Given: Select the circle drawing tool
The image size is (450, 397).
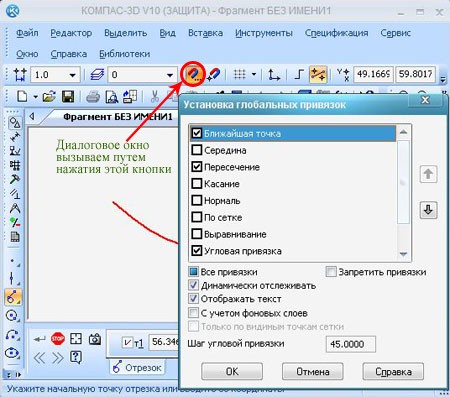Looking at the screenshot, I should [x=13, y=315].
